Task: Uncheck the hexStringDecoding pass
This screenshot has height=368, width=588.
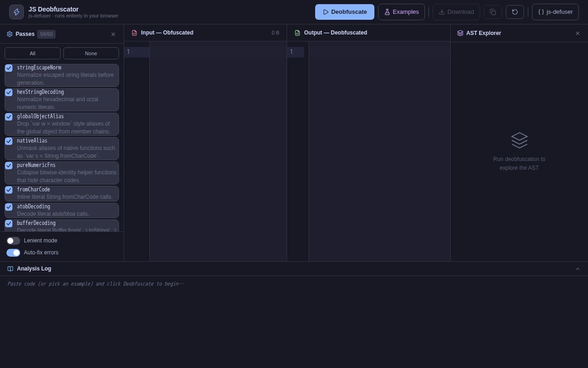Action: pos(9,92)
